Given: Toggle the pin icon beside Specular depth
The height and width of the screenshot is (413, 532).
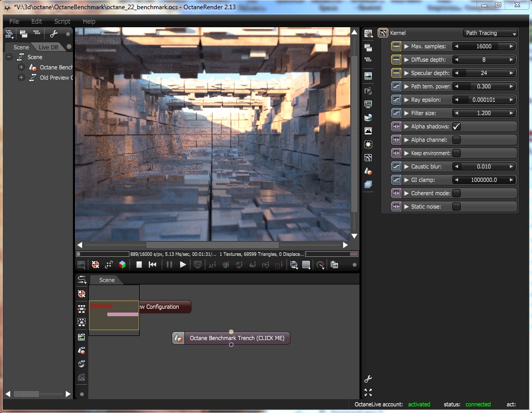Looking at the screenshot, I should point(396,73).
